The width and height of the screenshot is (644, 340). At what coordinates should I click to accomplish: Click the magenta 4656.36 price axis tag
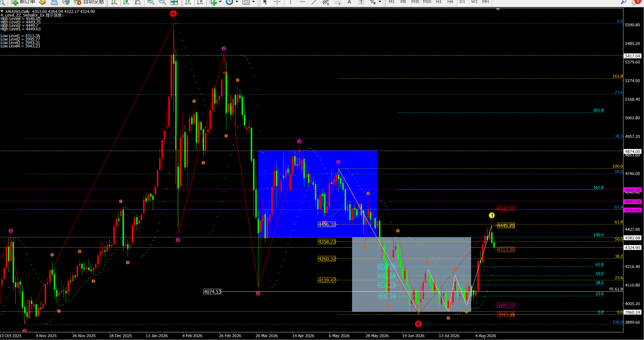click(633, 190)
